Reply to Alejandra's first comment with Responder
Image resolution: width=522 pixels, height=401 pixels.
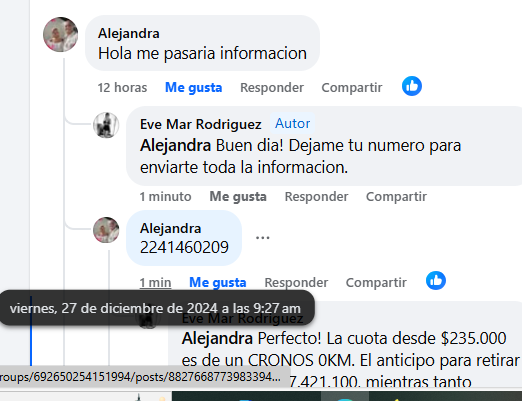[x=272, y=88]
